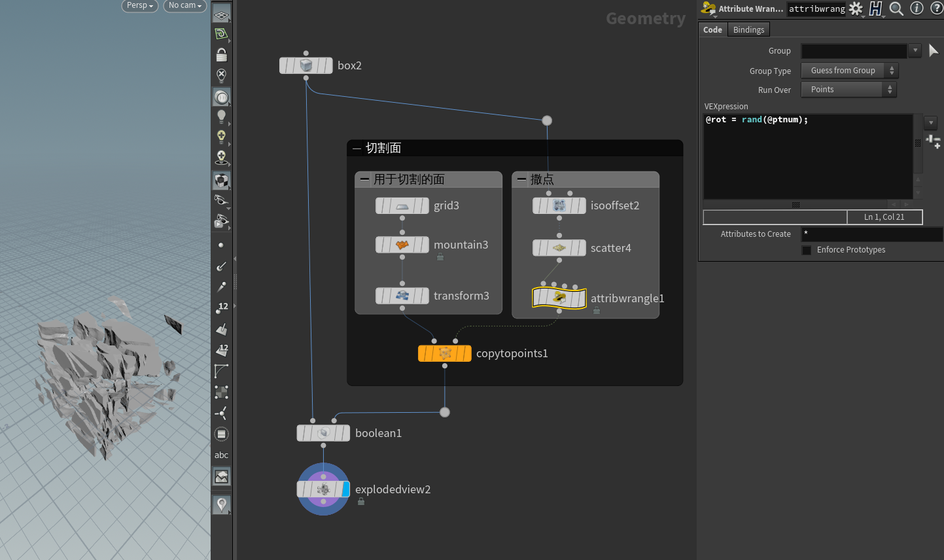Open the gear settings menu in parameter header
Viewport: 944px width, 560px height.
click(856, 9)
